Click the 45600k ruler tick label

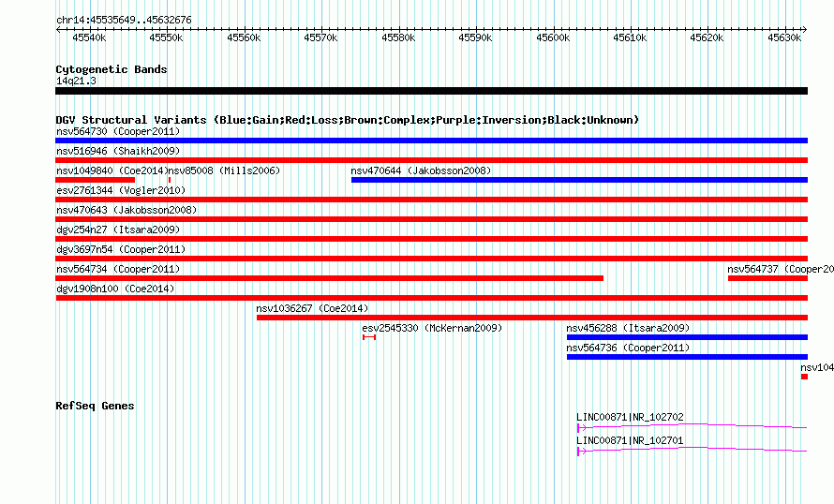553,37
